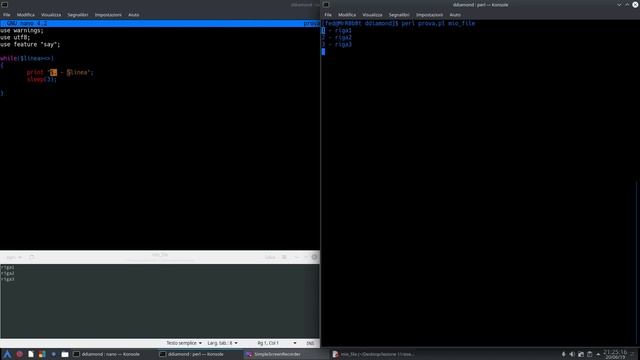This screenshot has height=360, width=640.
Task: Open File menu in perl Konsole window
Action: tap(328, 15)
